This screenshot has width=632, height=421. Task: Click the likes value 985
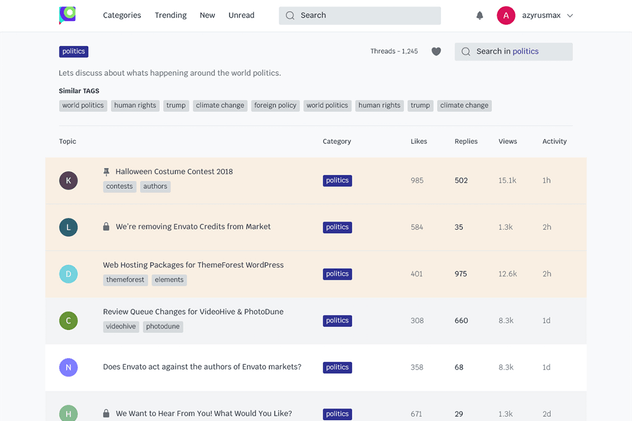[x=417, y=180]
